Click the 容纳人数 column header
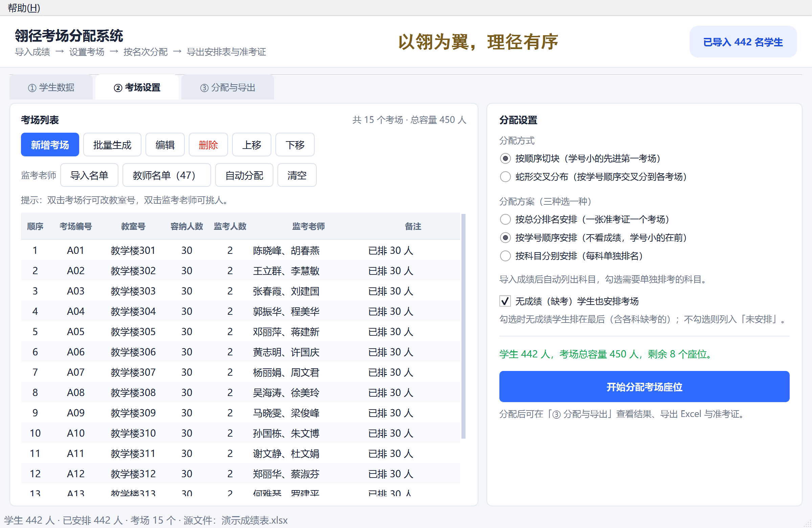 [x=187, y=226]
